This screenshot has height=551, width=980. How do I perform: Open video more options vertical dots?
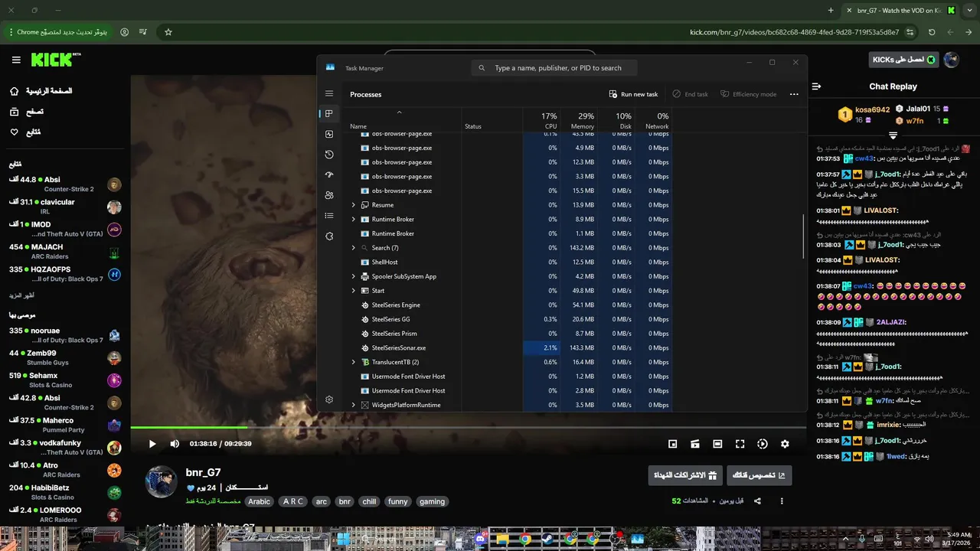click(x=782, y=501)
